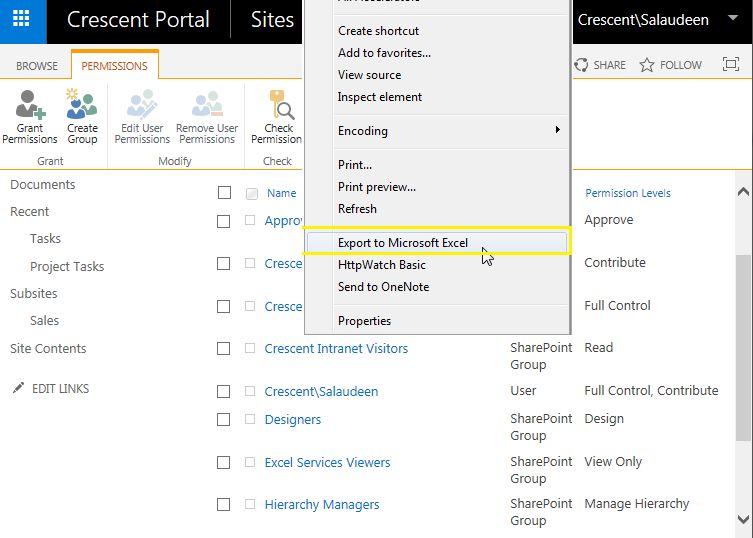Open the app launcher waffle icon
The height and width of the screenshot is (538, 753).
21,19
